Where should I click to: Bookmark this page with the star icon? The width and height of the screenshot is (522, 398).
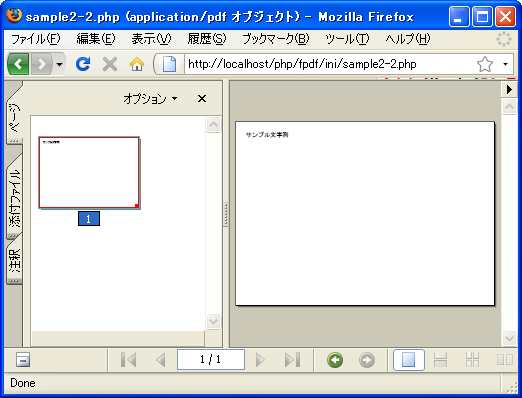pyautogui.click(x=485, y=64)
